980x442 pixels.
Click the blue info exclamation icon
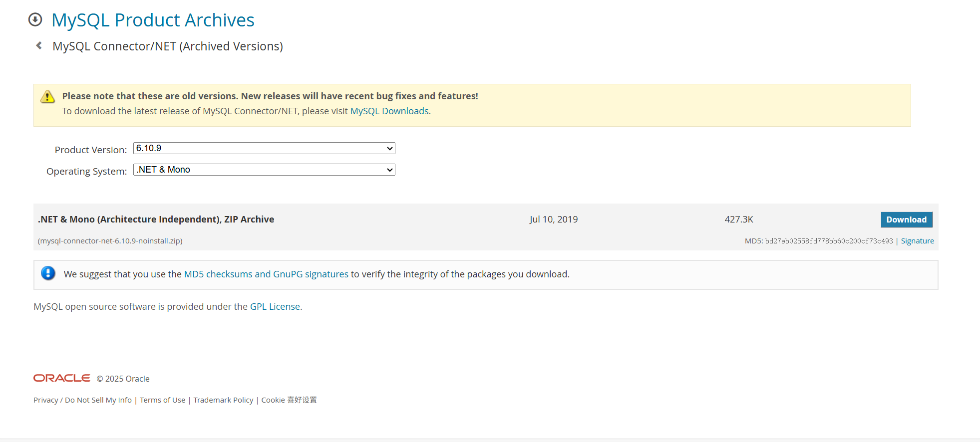point(48,273)
